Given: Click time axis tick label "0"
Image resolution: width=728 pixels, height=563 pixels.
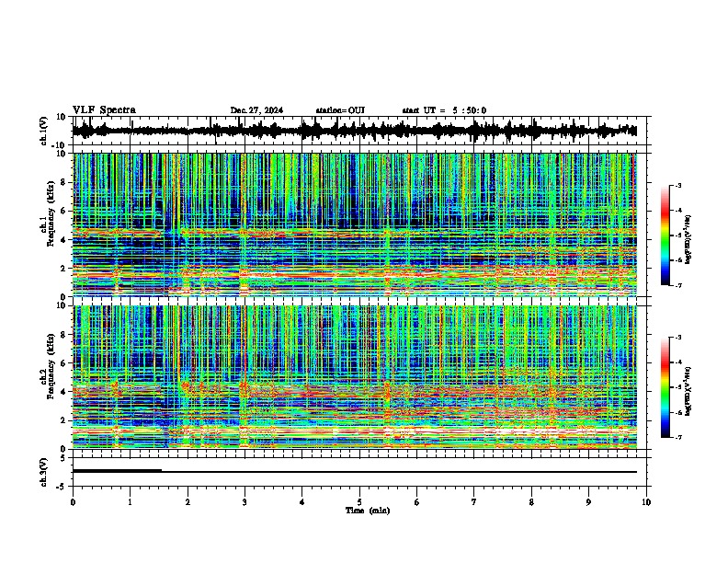Looking at the screenshot, I should 73,502.
